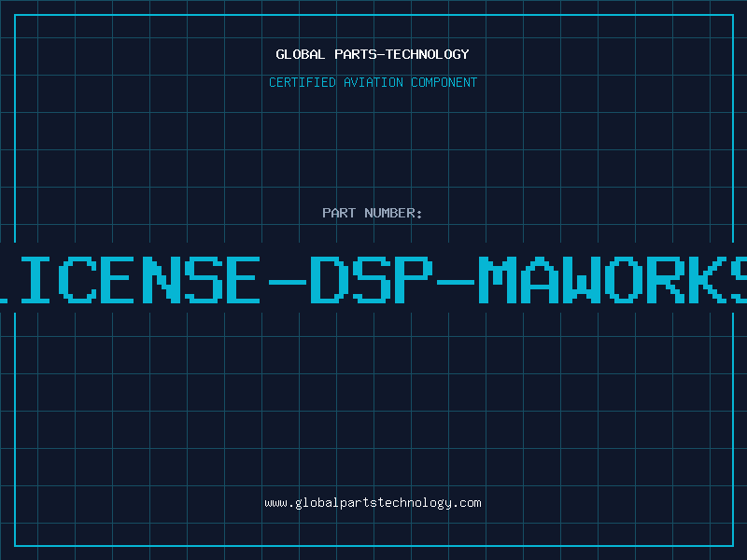Select the word CERTIFIED in the subtitle
747x560 pixels.
tap(303, 82)
